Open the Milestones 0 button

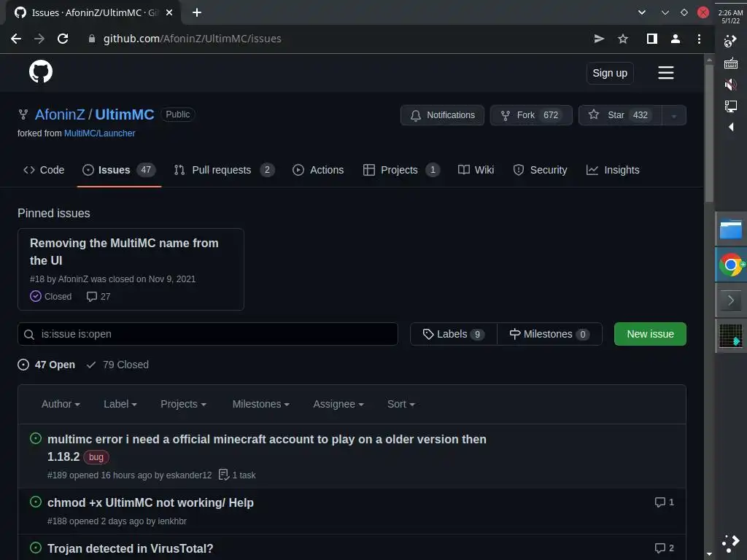point(549,334)
